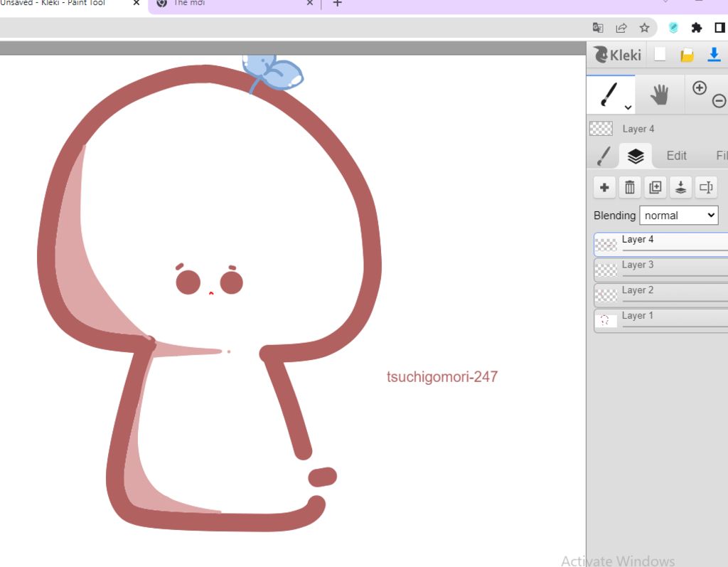Select Layer 3 in the layers list

(661, 265)
